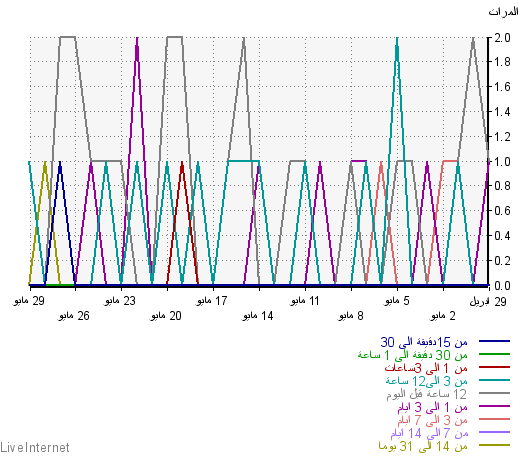Click the dark red legend line swatch

494,367
